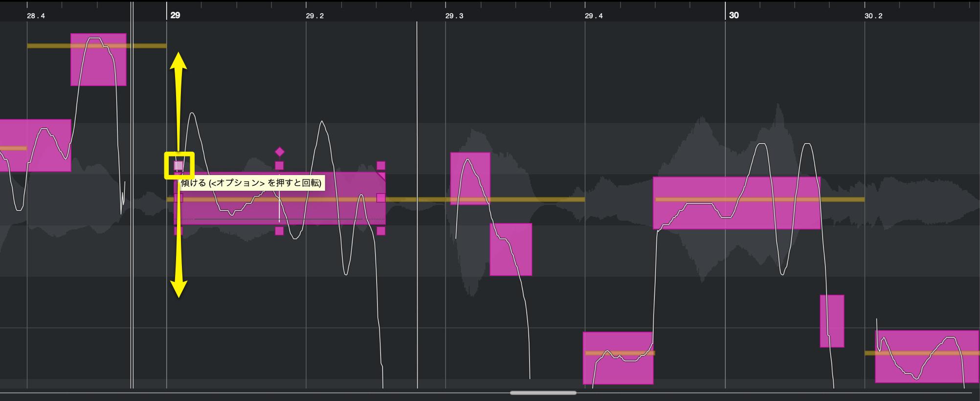Select the low segment starting at ruler mark 29.4
Viewport: 980px width, 401px height.
618,358
